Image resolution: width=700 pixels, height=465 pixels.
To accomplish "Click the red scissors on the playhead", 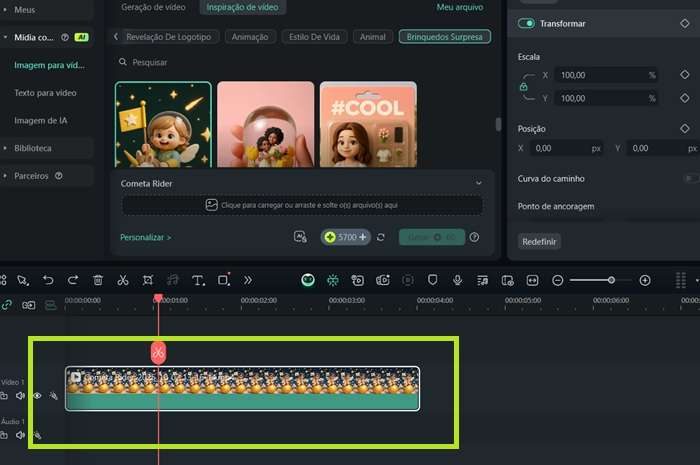I will 158,352.
